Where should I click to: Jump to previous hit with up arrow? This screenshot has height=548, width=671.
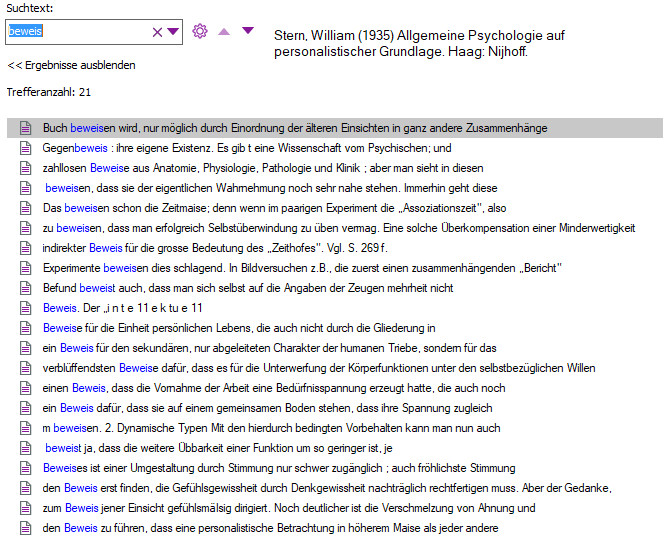coord(224,32)
